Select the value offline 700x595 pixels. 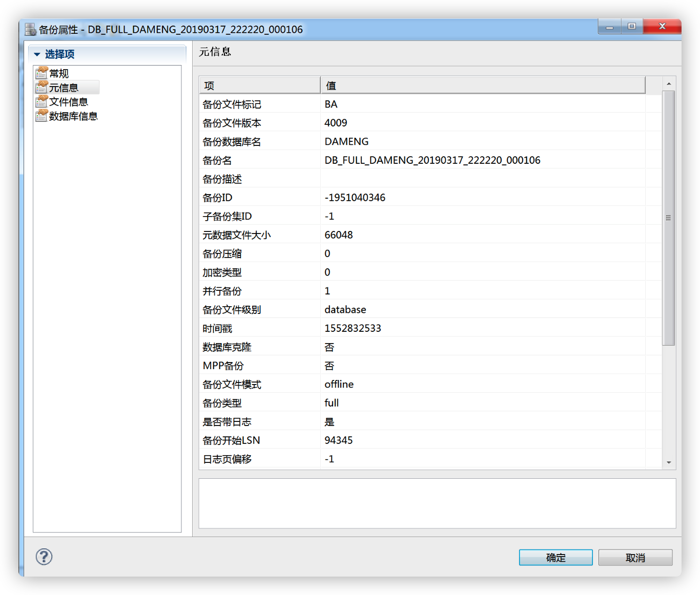click(339, 384)
